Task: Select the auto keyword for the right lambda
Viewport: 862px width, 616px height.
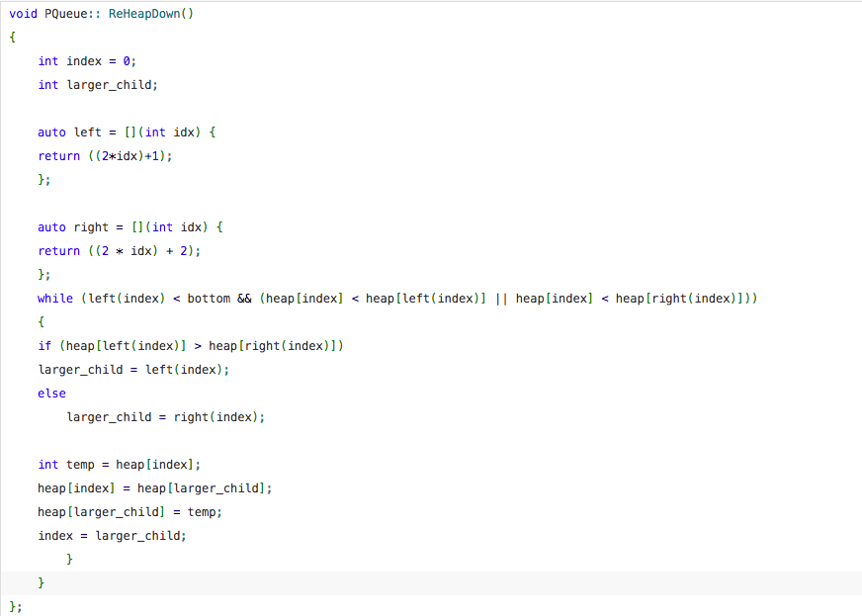Action: [x=49, y=226]
